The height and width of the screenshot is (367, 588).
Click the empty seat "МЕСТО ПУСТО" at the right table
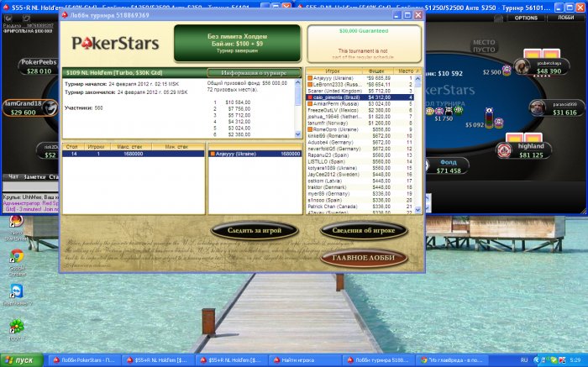[x=484, y=45]
